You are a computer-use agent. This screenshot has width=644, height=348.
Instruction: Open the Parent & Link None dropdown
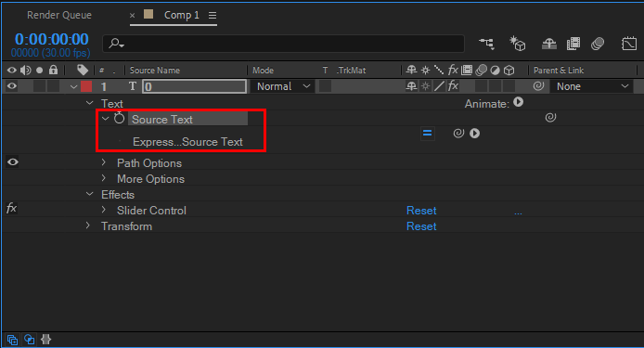(592, 86)
